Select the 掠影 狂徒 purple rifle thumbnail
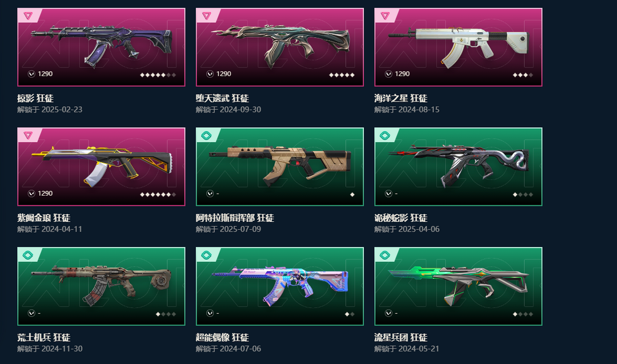The width and height of the screenshot is (617, 364). pos(102,44)
